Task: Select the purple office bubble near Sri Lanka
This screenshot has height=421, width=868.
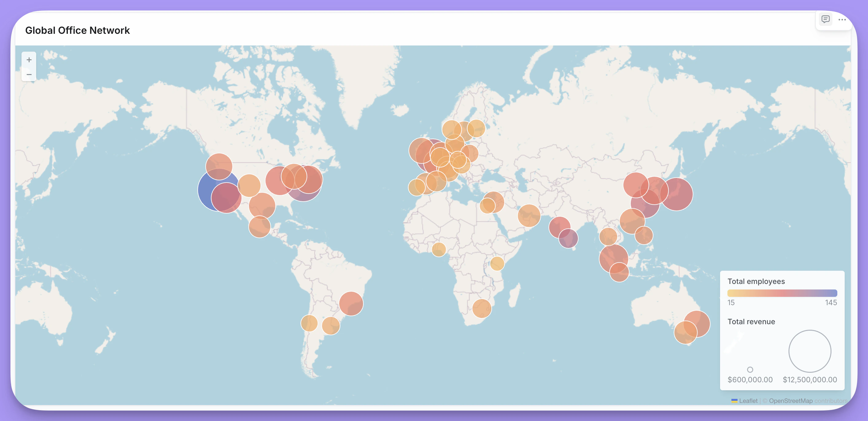Action: pyautogui.click(x=569, y=238)
